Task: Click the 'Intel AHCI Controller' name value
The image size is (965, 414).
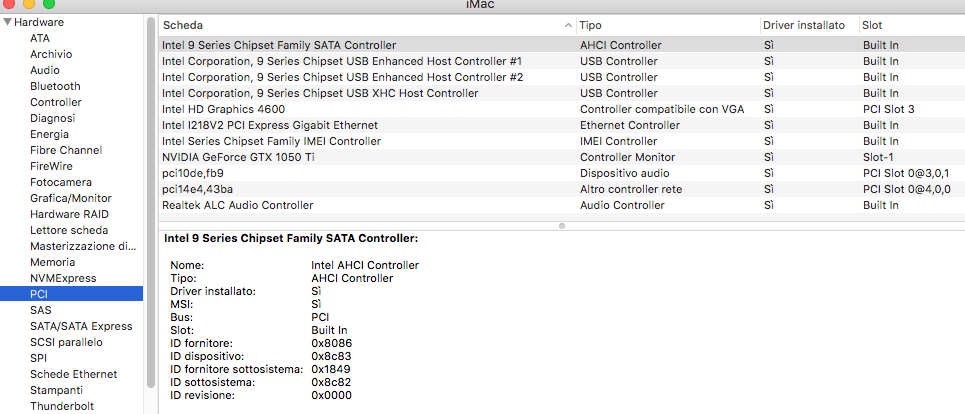Action: 365,265
